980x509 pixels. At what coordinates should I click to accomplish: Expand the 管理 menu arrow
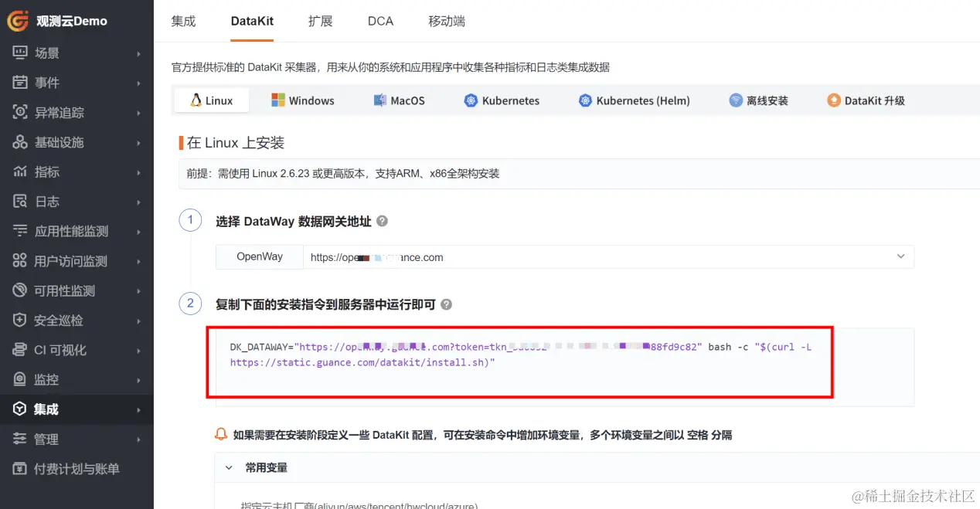tap(138, 439)
